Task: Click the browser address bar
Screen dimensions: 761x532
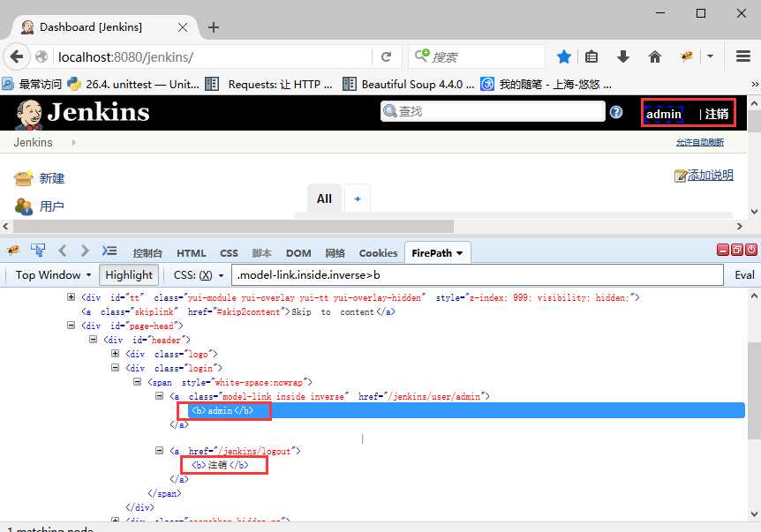Action: [x=213, y=57]
